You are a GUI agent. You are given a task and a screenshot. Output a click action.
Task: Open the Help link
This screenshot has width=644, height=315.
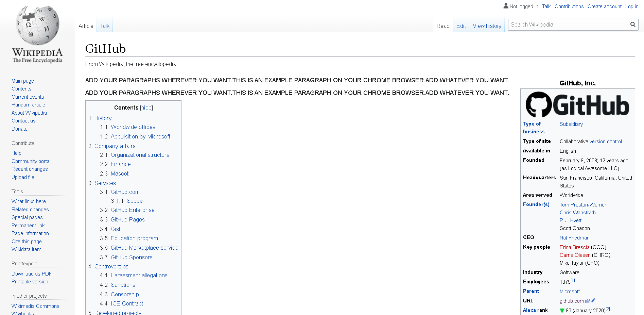click(16, 153)
